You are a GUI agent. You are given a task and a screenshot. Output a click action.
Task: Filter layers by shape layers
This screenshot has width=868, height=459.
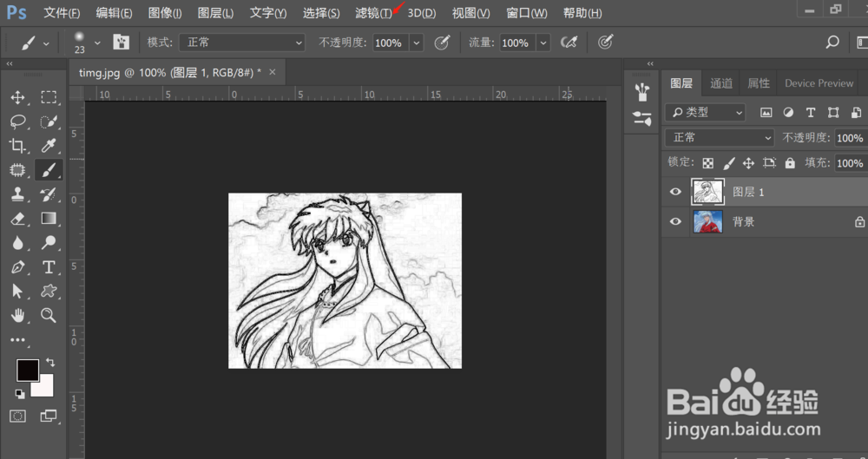click(x=833, y=113)
